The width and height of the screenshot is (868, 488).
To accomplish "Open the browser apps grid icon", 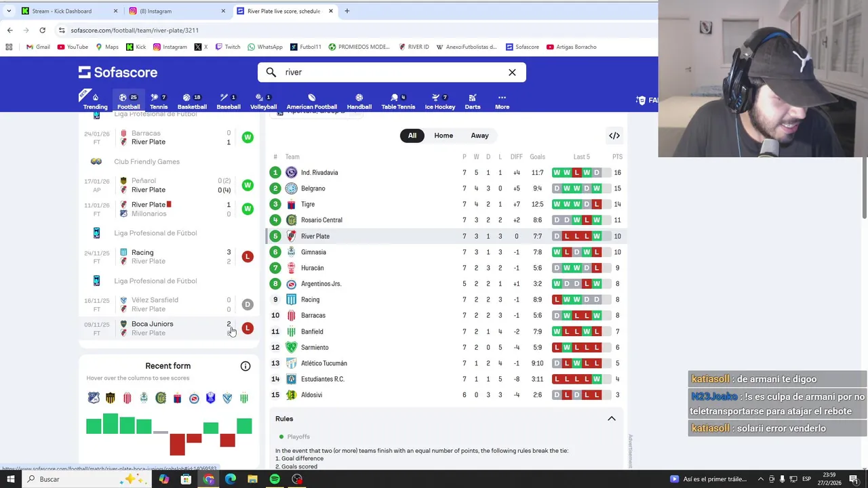I will coord(9,47).
